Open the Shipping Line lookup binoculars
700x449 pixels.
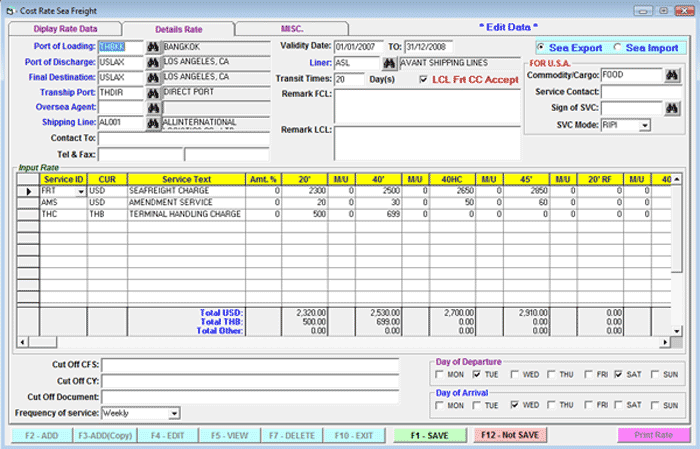click(153, 124)
